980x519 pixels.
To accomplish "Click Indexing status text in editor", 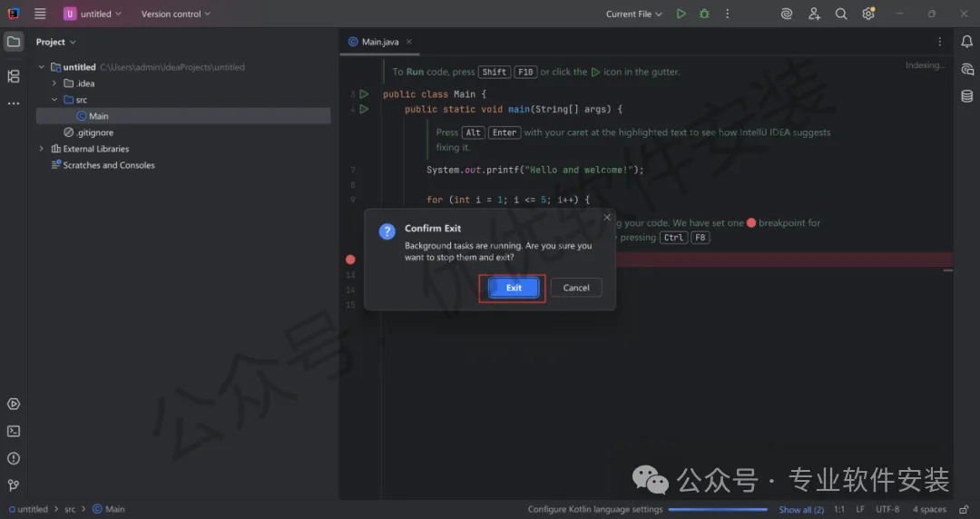I will [925, 65].
